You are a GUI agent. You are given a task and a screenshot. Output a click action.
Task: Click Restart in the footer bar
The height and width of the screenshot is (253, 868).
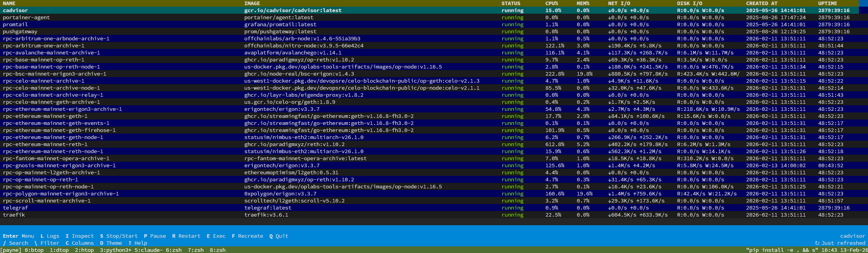(x=186, y=236)
